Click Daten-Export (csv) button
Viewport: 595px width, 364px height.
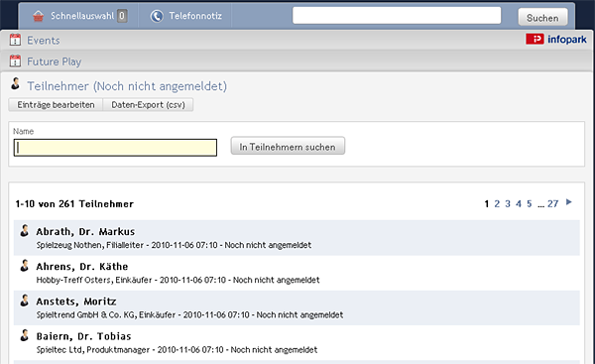(148, 105)
